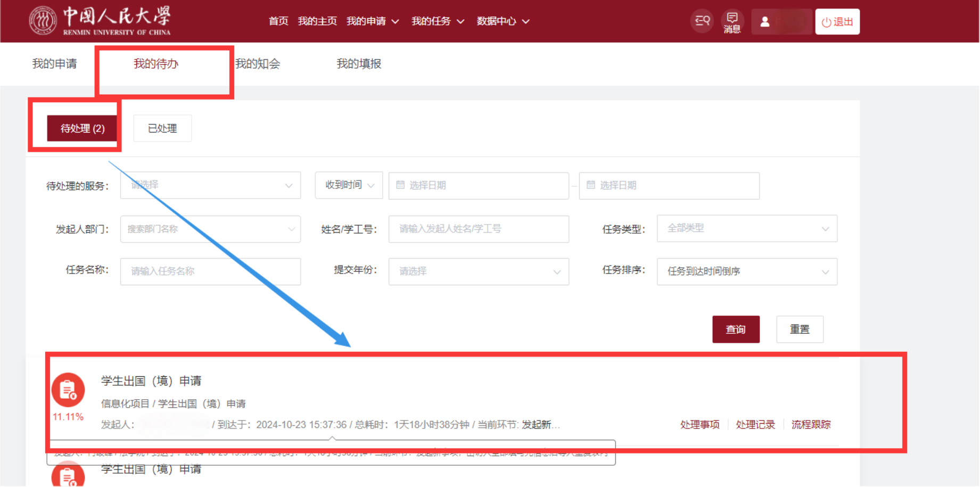Expand the 我的申请 menu in top navigation
This screenshot has width=980, height=487.
[373, 21]
